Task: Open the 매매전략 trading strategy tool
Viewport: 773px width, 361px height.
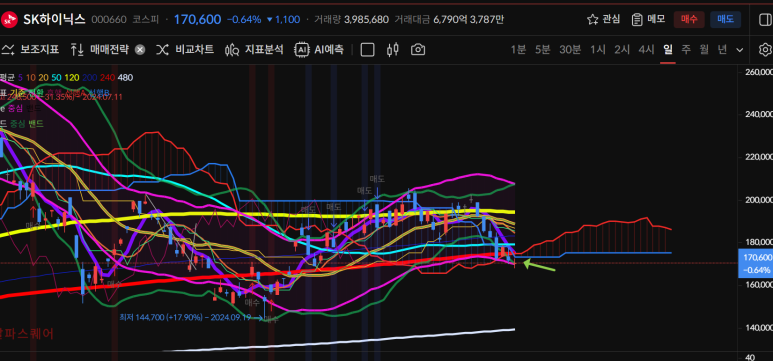Action: tap(100, 49)
